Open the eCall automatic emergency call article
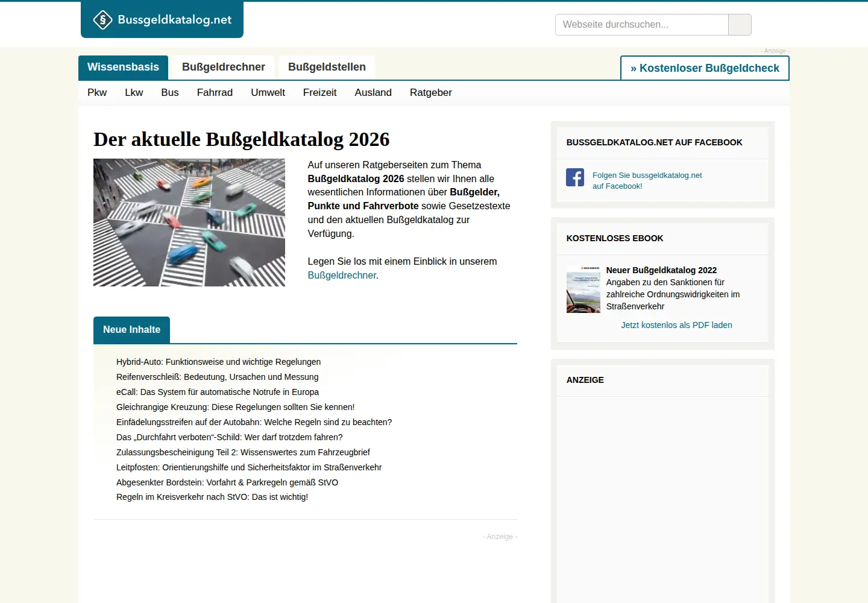This screenshot has width=868, height=603. [218, 392]
